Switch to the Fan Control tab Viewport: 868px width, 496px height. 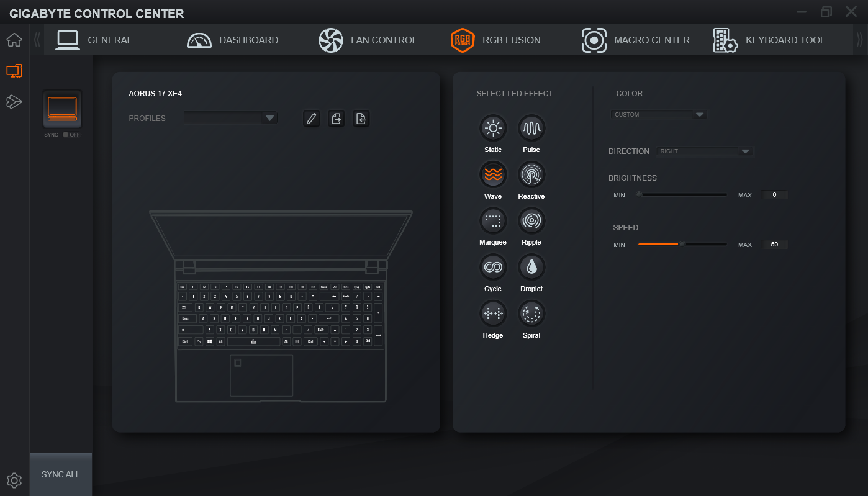pyautogui.click(x=368, y=40)
